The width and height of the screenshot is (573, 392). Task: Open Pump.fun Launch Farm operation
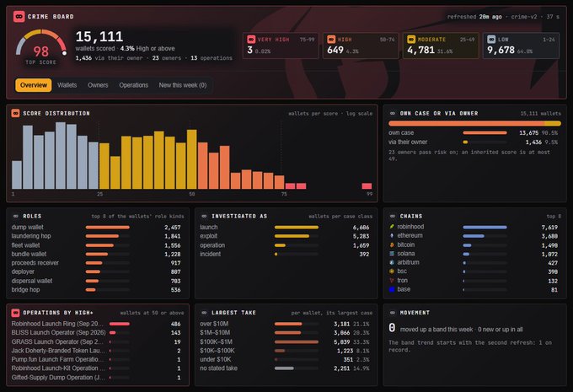pos(96,359)
